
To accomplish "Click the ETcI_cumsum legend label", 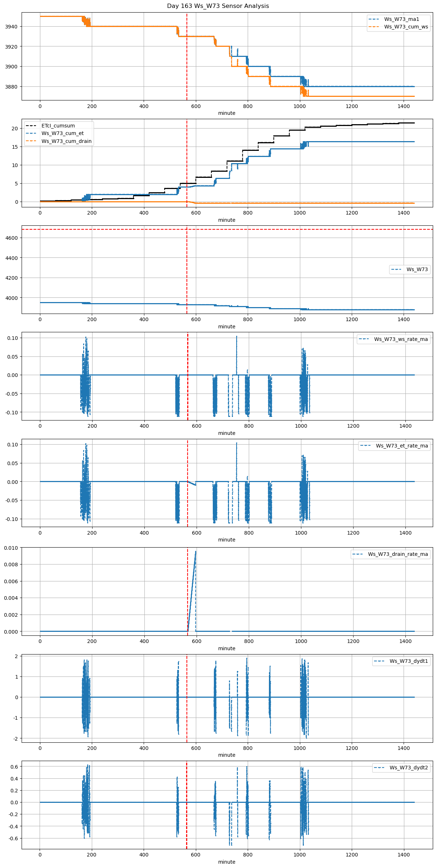I will (x=58, y=126).
